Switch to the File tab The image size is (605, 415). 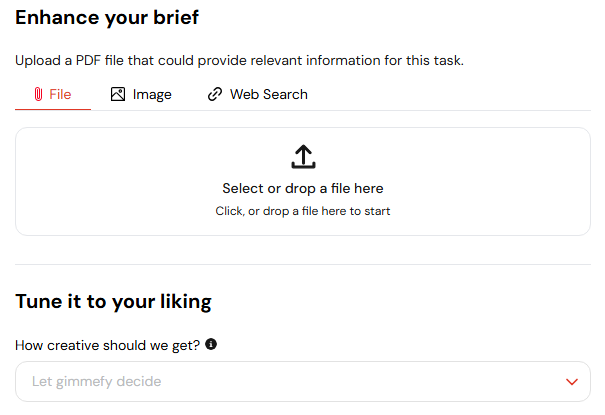pos(59,95)
